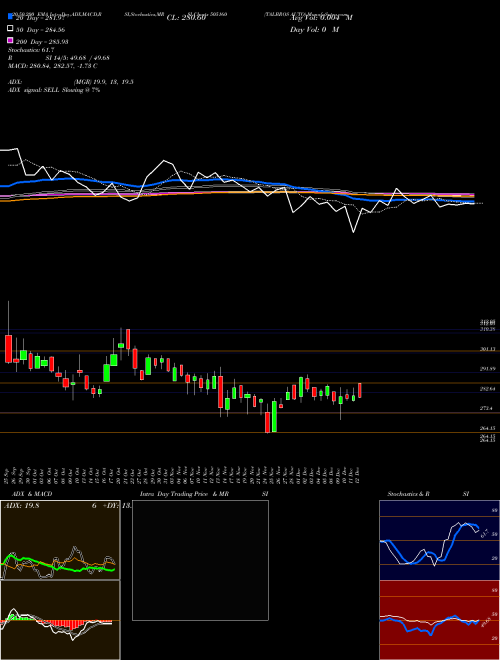
Task: Click the tall green candle at the chart low
Action: (x=274, y=416)
